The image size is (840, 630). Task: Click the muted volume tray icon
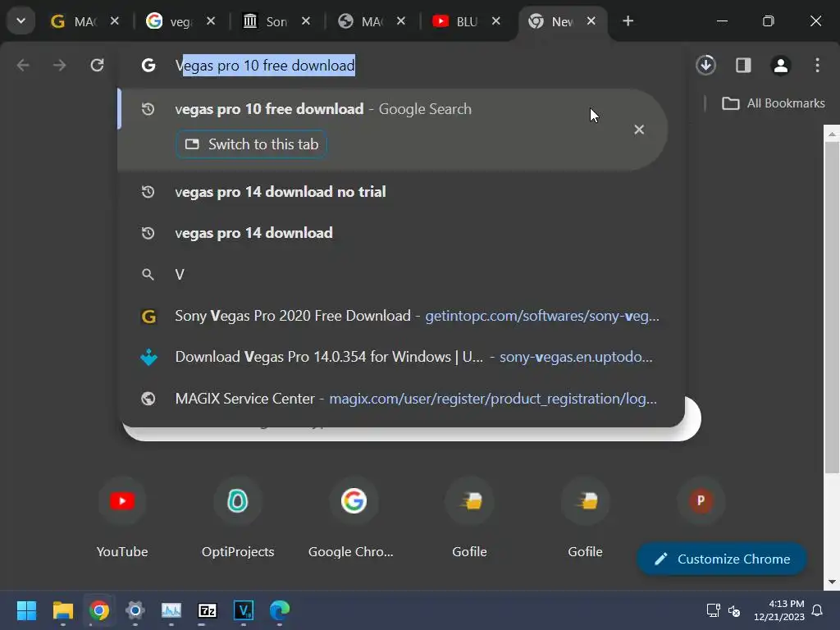tap(734, 610)
